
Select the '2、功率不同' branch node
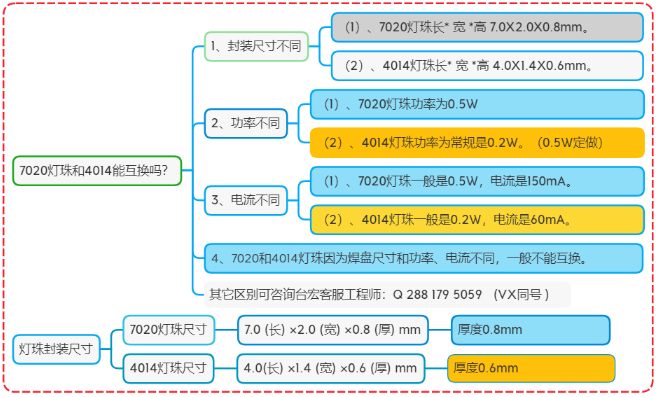point(246,123)
